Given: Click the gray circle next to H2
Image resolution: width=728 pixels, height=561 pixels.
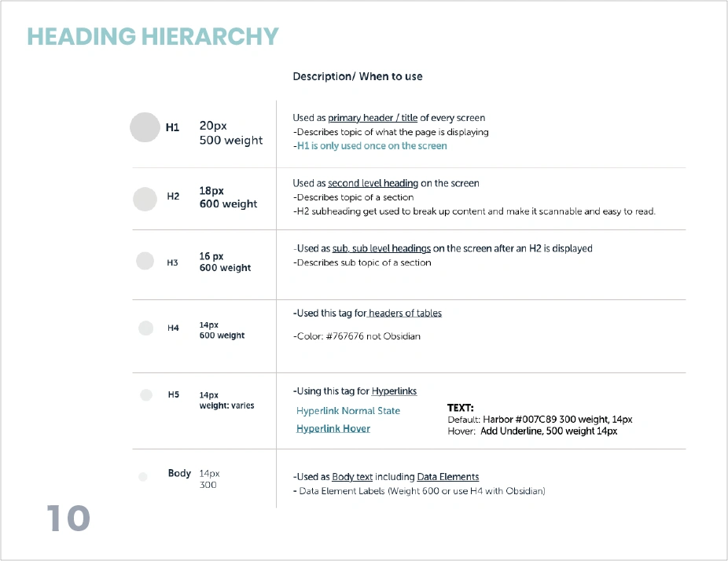Looking at the screenshot, I should pyautogui.click(x=145, y=199).
